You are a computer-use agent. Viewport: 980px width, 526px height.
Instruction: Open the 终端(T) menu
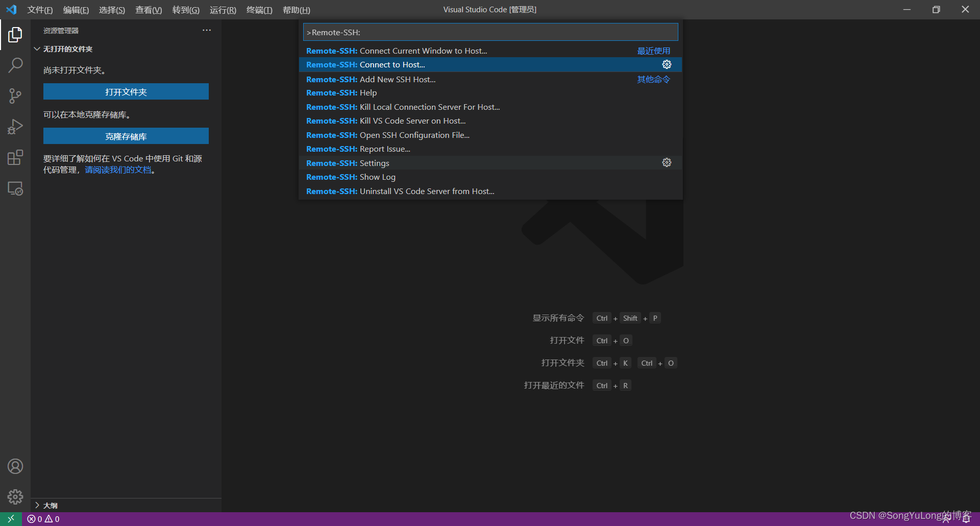[259, 10]
